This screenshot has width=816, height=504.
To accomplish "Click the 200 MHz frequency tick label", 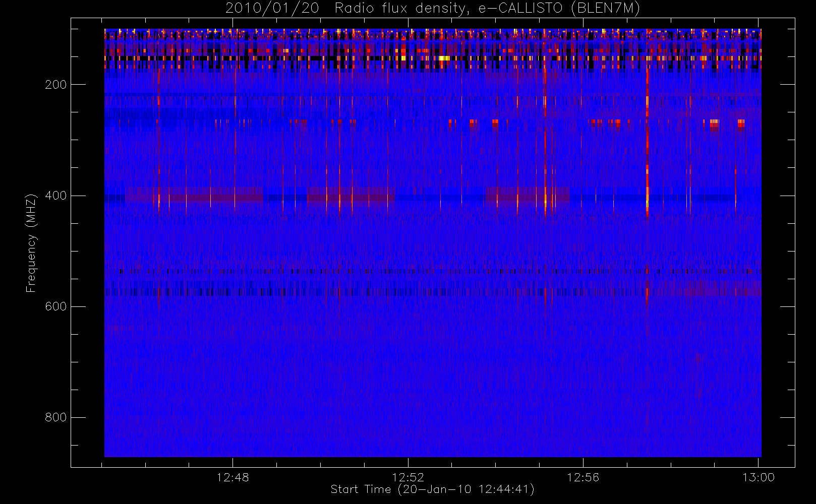I will [x=55, y=85].
